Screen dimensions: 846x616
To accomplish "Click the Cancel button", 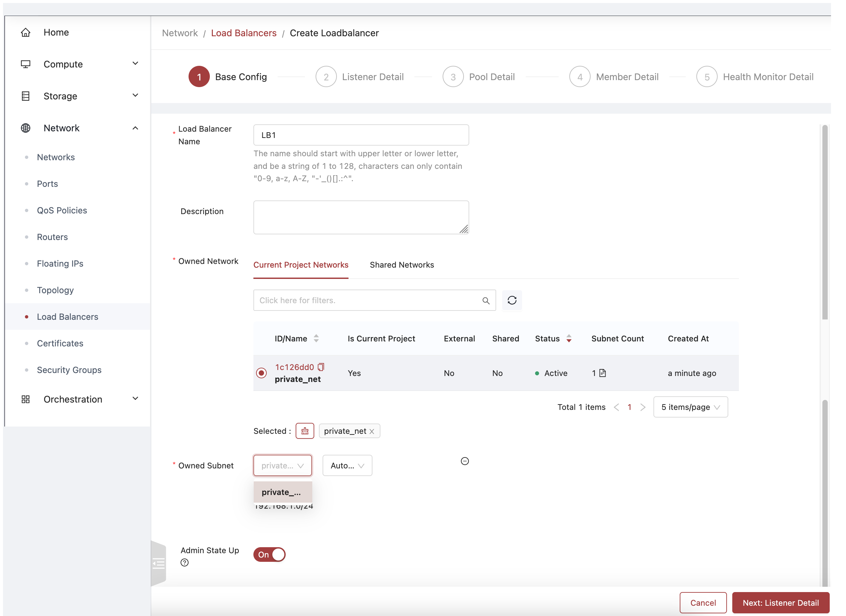I will 703,602.
